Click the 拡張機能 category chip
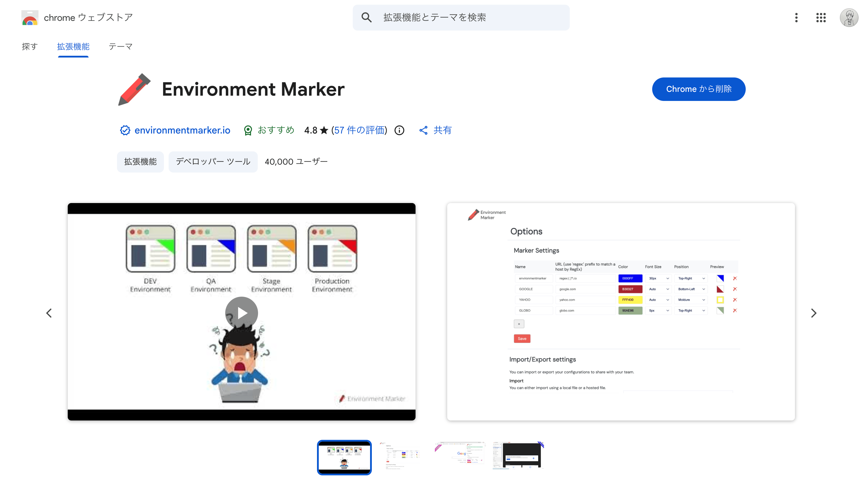The height and width of the screenshot is (500, 868). click(x=140, y=162)
